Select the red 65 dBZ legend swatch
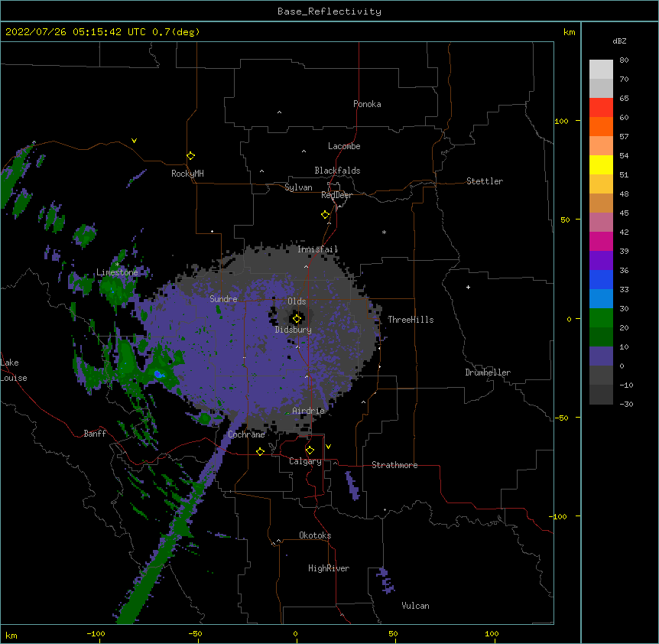This screenshot has height=644, width=659. tap(601, 108)
